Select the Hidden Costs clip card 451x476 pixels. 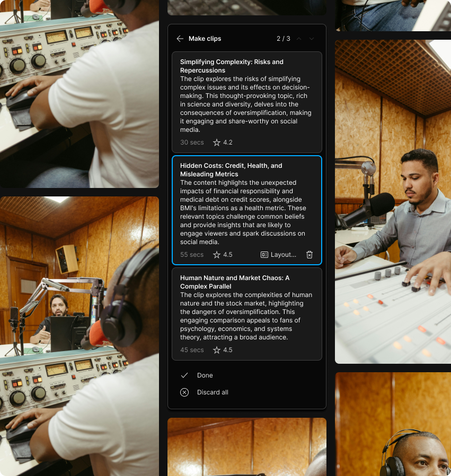(x=247, y=210)
